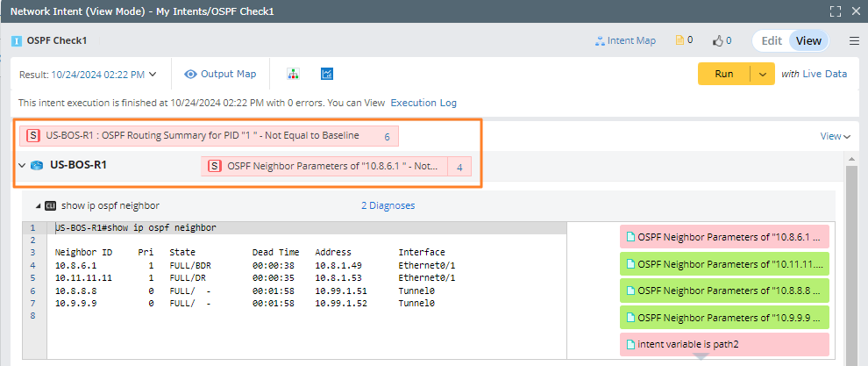Open the View dropdown at right
The width and height of the screenshot is (868, 366).
pos(836,136)
